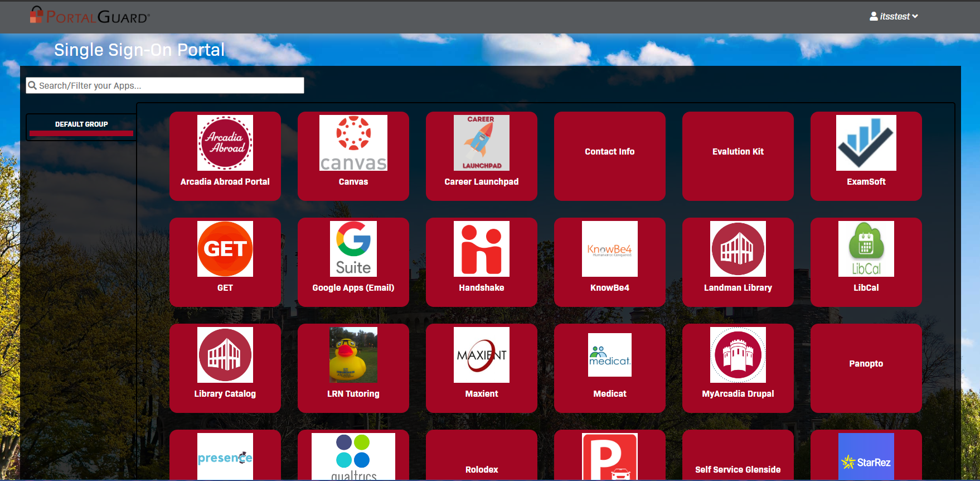The width and height of the screenshot is (980, 481).
Task: Open the Evalution Kit tile
Action: coord(738,156)
